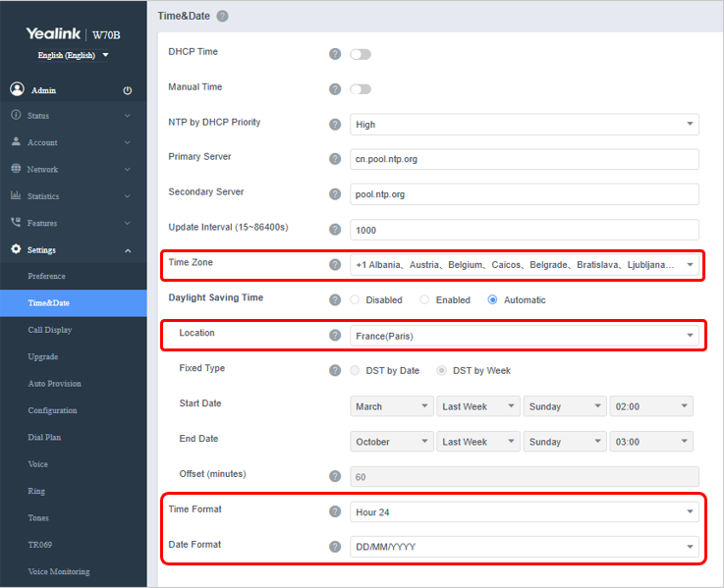This screenshot has height=588, width=724.
Task: Click help icon beside Update Interval
Action: (335, 230)
